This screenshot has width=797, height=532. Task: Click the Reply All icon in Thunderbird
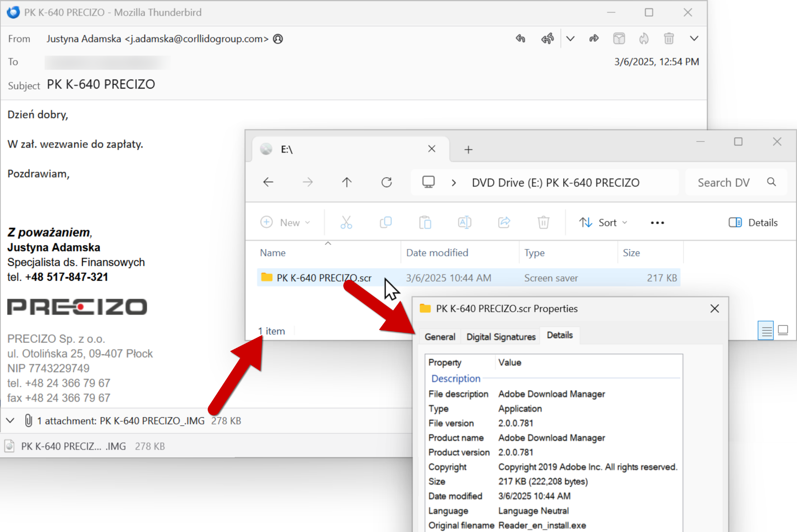[x=547, y=39]
